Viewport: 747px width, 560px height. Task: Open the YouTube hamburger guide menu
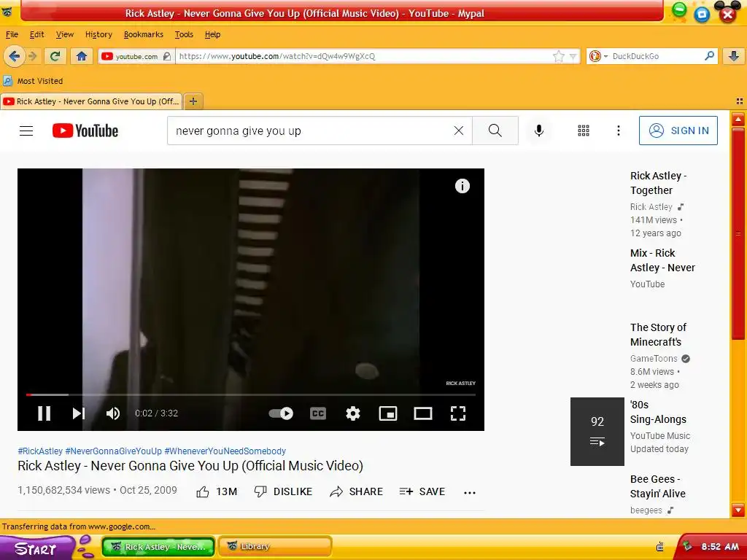[x=26, y=131]
